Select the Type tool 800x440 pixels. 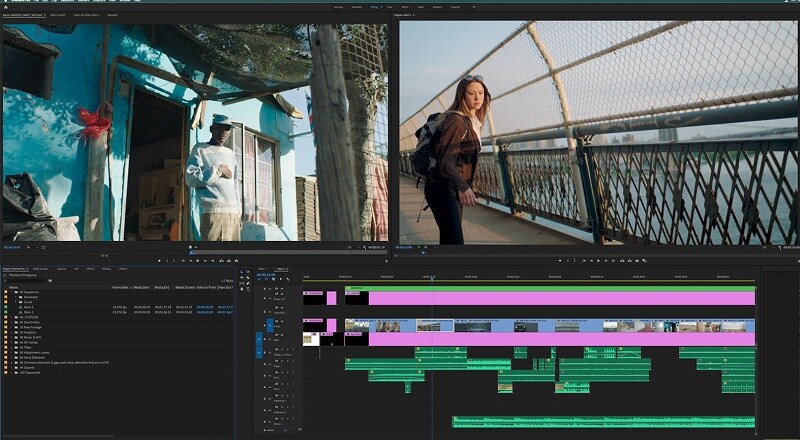coord(248,289)
